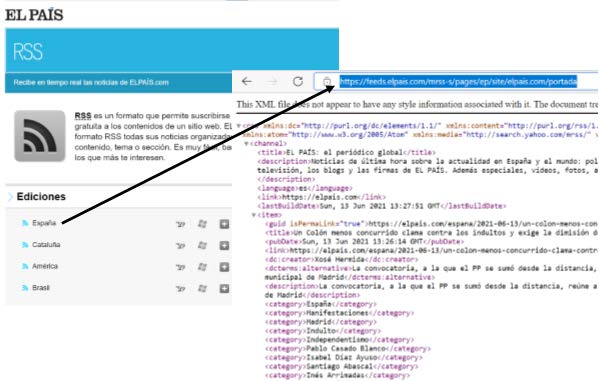Viewport: 599px width, 381px height.
Task: Click the EL PAÍS logo
Action: [x=34, y=15]
